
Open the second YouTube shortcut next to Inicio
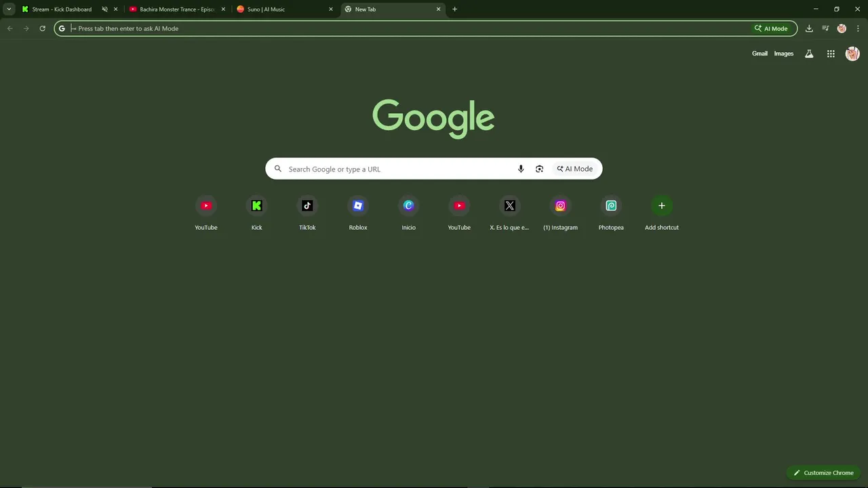(x=459, y=213)
